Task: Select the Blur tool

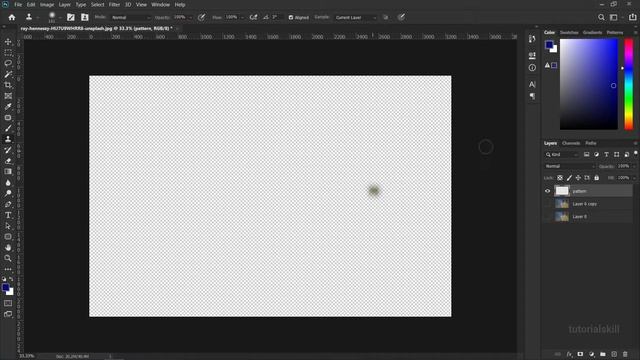Action: point(8,182)
